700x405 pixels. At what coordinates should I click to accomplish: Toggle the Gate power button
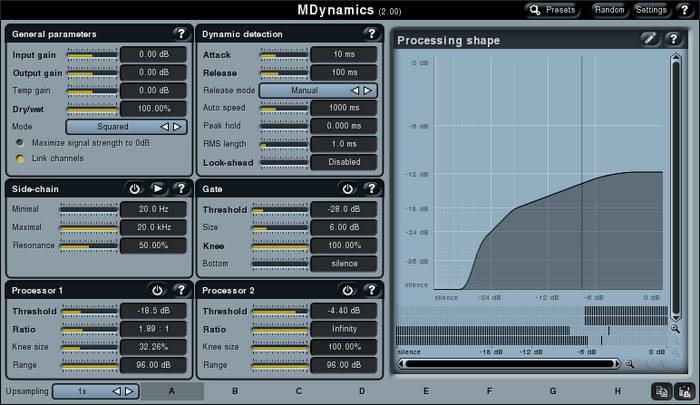tap(347, 188)
